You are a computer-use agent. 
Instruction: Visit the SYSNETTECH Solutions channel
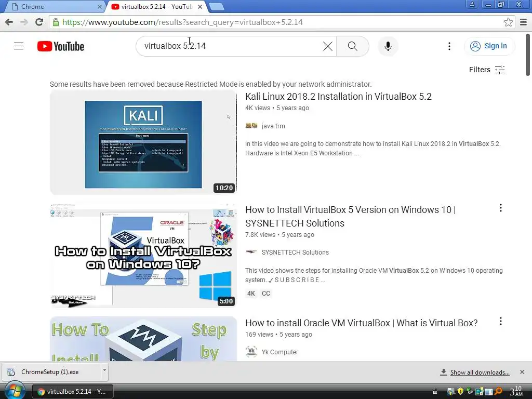point(295,252)
